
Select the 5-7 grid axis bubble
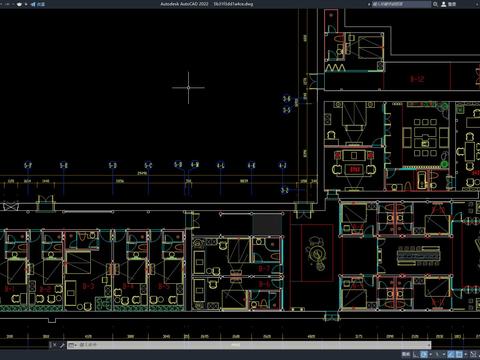pos(28,165)
